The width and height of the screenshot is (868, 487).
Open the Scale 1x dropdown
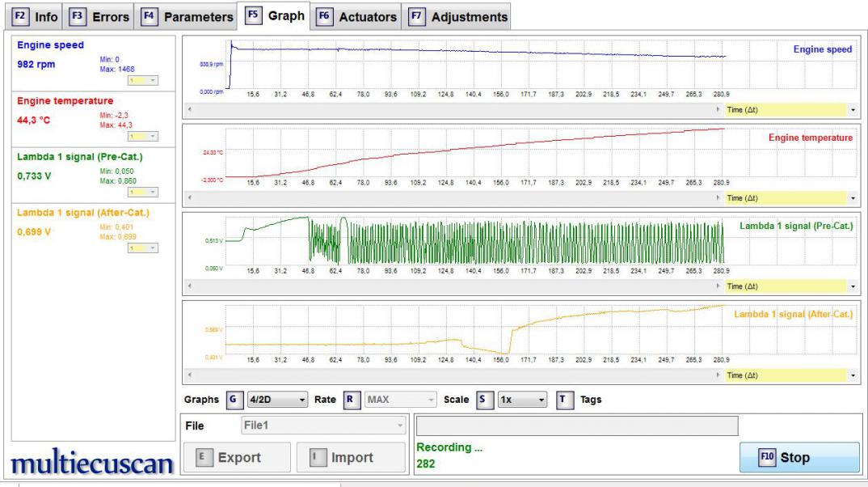point(522,400)
